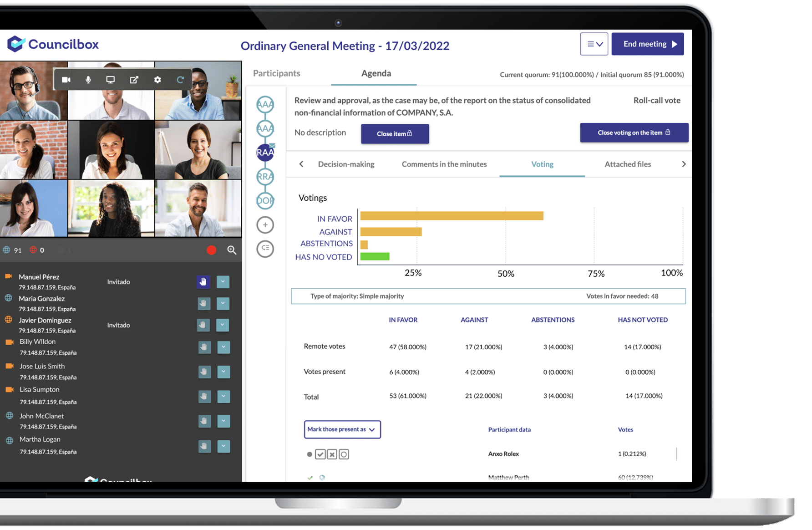Open the Mark those present as dropdown
This screenshot has height=530, width=812.
(342, 429)
